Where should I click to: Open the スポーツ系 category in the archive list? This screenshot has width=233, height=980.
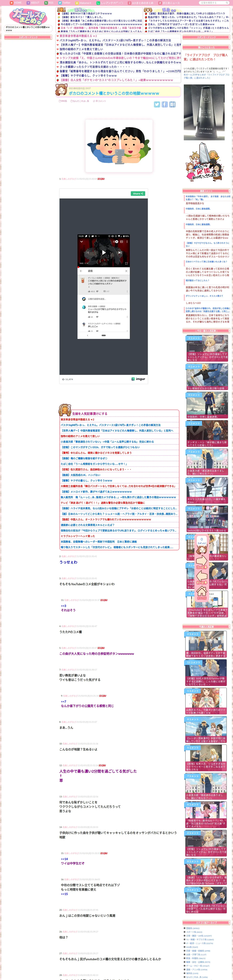coord(194,932)
